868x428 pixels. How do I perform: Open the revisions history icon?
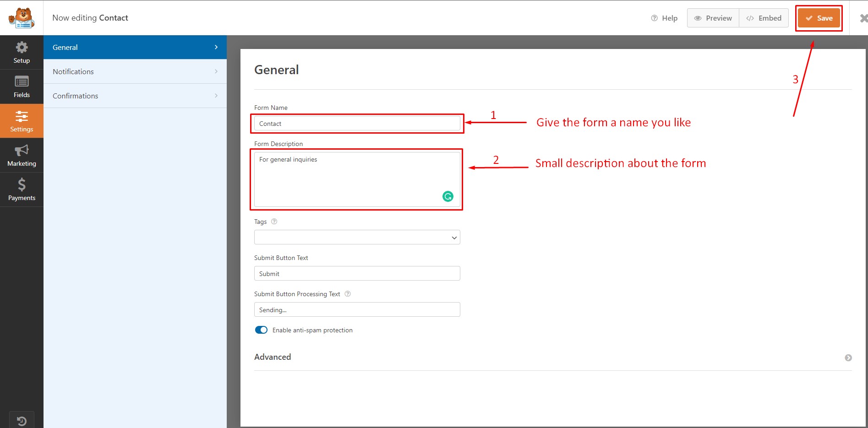click(22, 421)
